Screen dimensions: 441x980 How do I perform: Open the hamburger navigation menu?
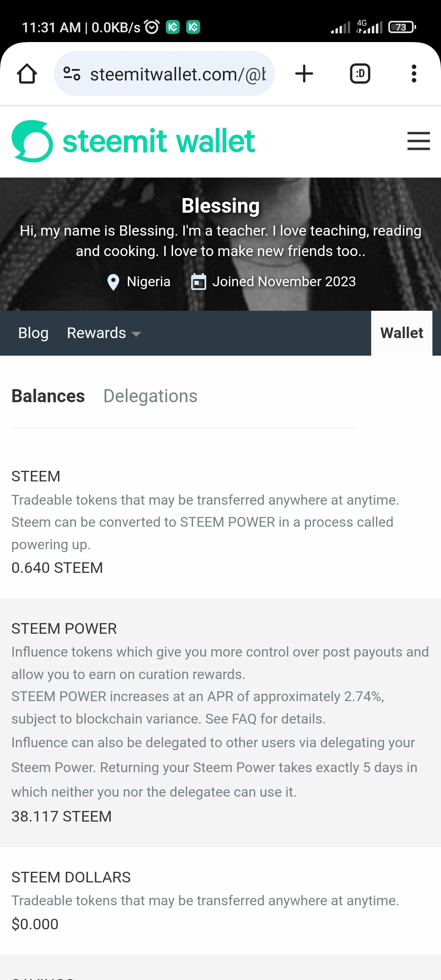pos(419,141)
